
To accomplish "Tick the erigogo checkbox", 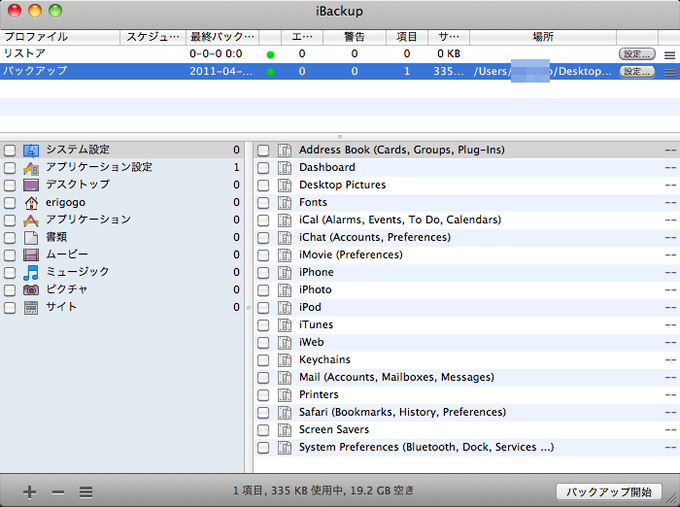I will (10, 203).
